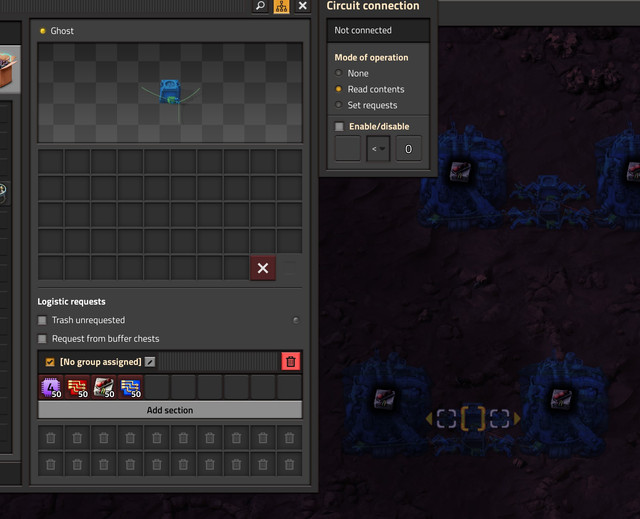Click the Mode of operation heading
Image resolution: width=640 pixels, height=519 pixels.
point(371,58)
